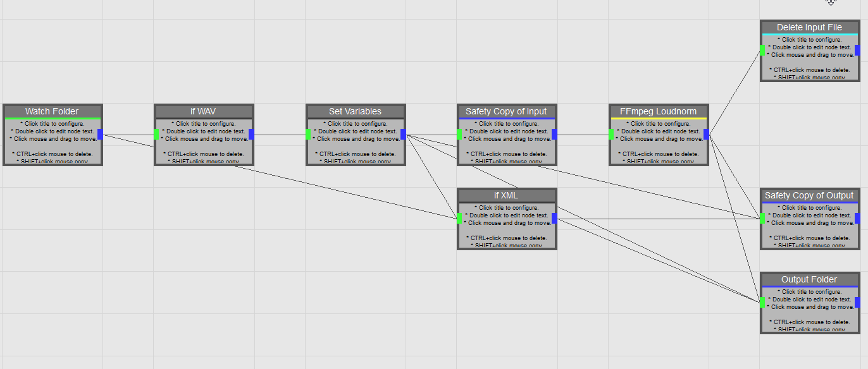The image size is (868, 369).
Task: Click the if XML node body text
Action: [x=506, y=226]
